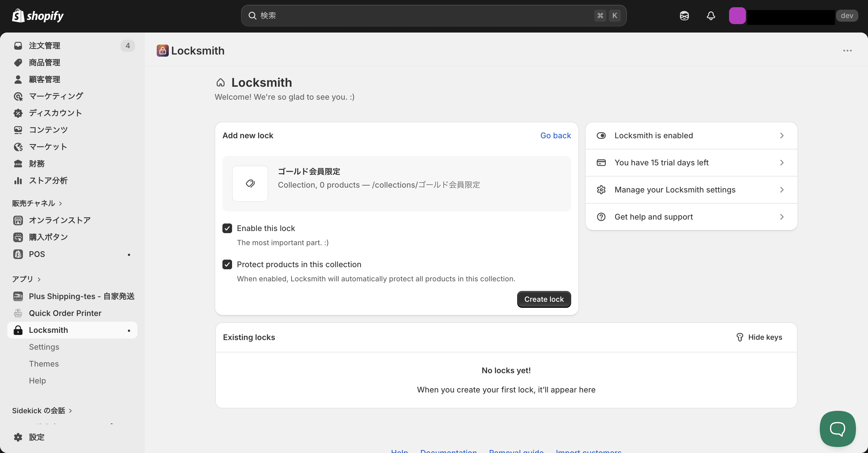
Task: Click the credit card trial icon
Action: [601, 163]
